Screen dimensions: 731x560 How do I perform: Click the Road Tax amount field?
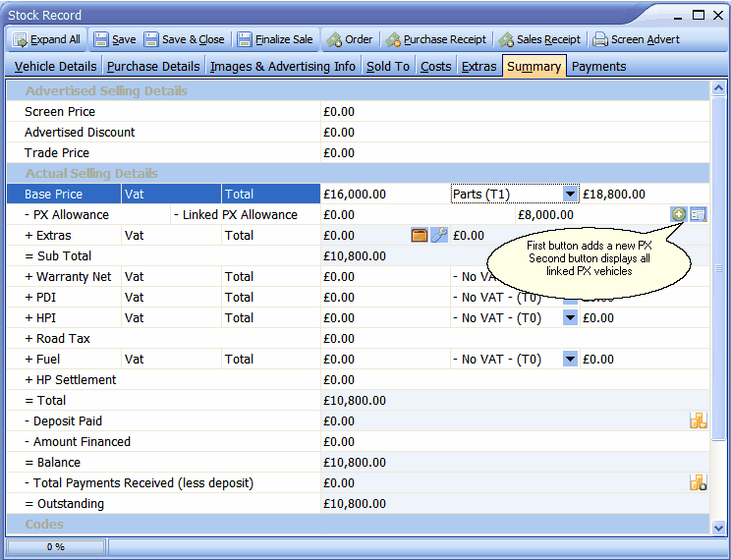click(515, 339)
